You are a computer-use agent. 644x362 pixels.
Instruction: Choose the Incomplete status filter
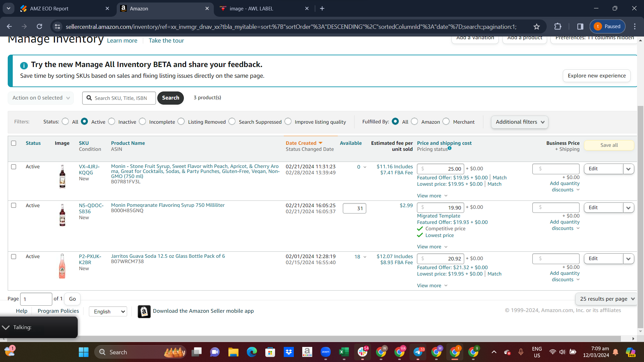pyautogui.click(x=143, y=121)
